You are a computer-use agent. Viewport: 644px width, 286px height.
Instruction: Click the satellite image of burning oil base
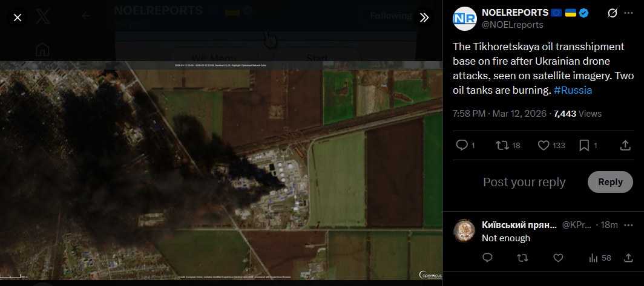pyautogui.click(x=222, y=171)
